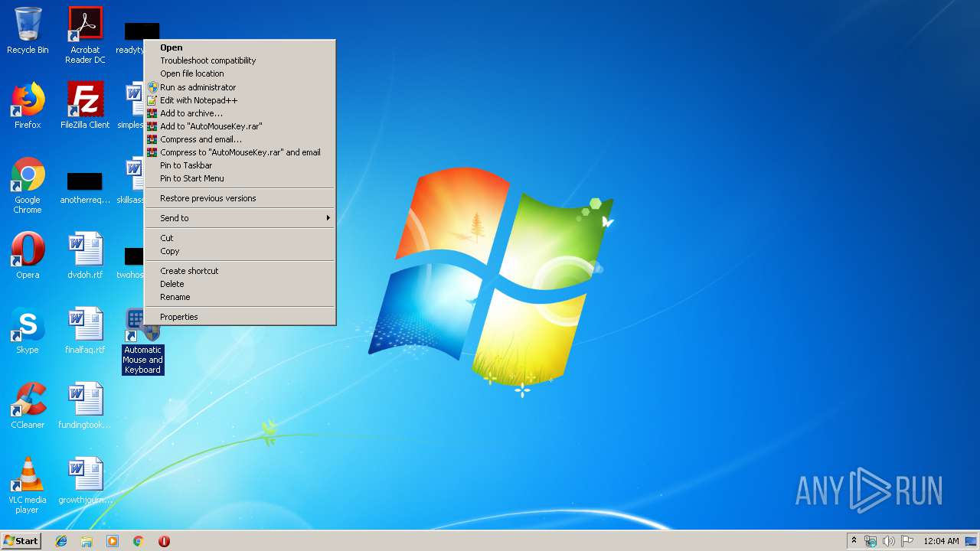Viewport: 980px width, 551px height.
Task: Choose Edit with Notepad++
Action: pyautogui.click(x=240, y=100)
